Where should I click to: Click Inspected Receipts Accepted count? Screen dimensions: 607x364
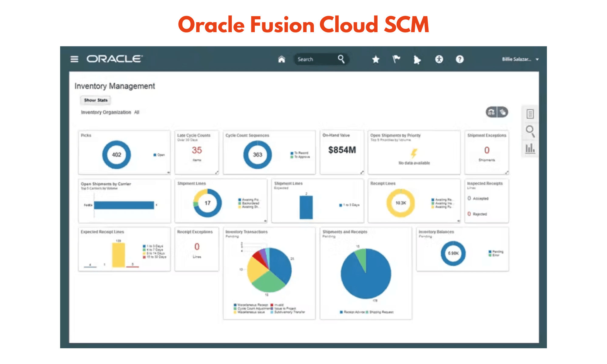(x=469, y=198)
